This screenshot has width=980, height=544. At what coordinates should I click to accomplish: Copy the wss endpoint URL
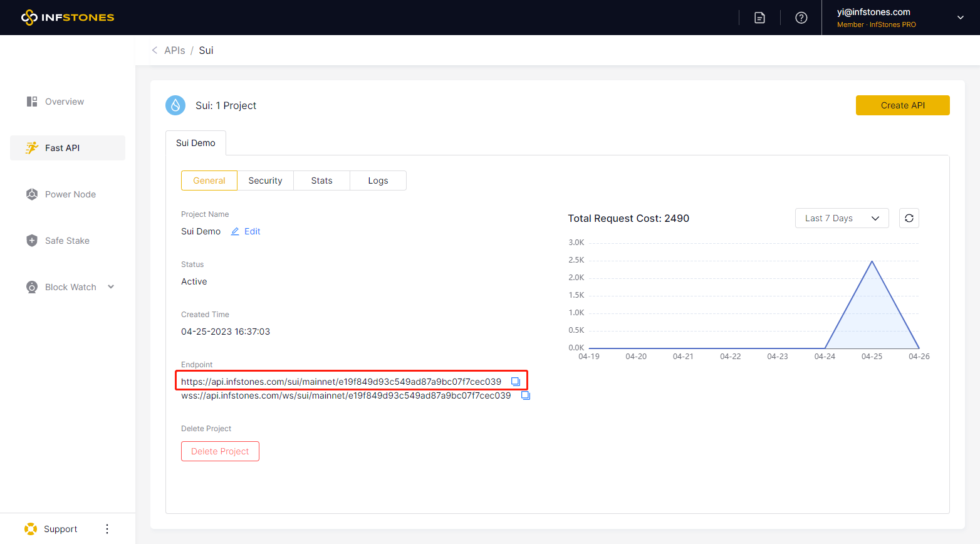(526, 395)
